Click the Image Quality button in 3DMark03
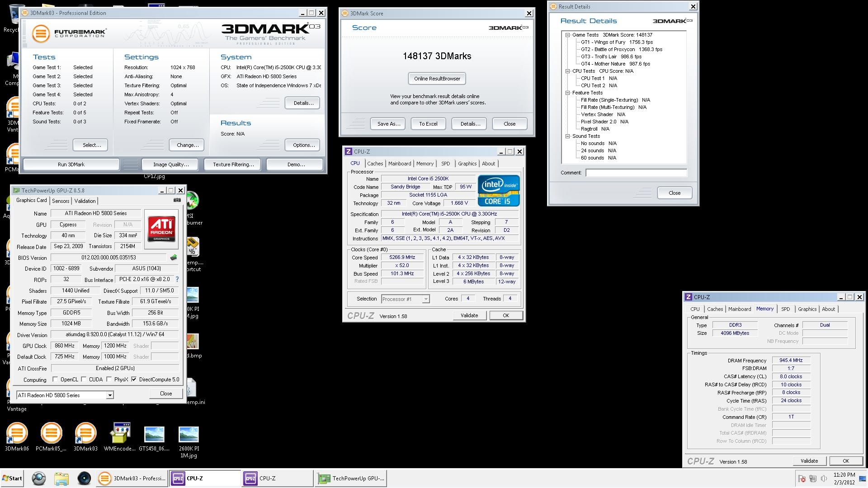 (171, 164)
